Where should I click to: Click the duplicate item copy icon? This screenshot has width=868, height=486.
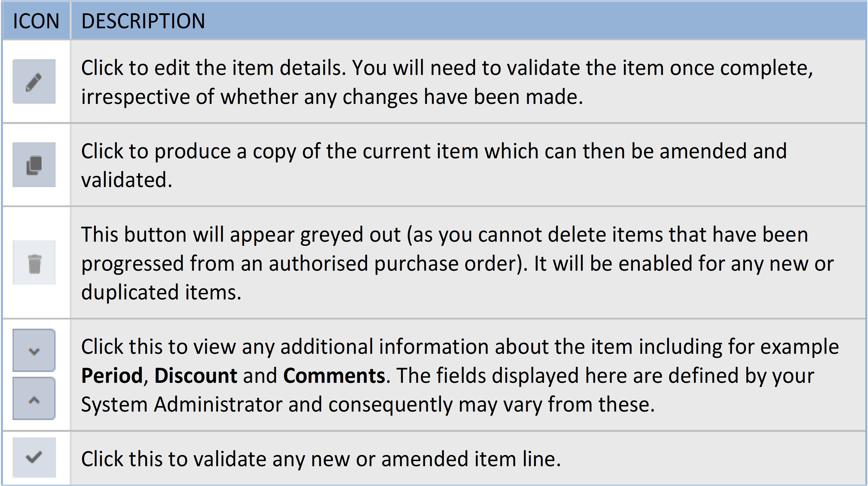34,165
